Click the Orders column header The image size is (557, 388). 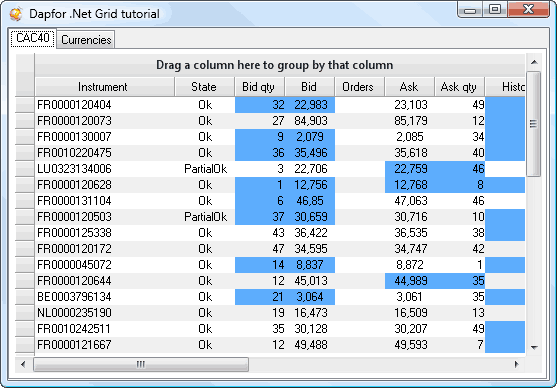coord(359,87)
